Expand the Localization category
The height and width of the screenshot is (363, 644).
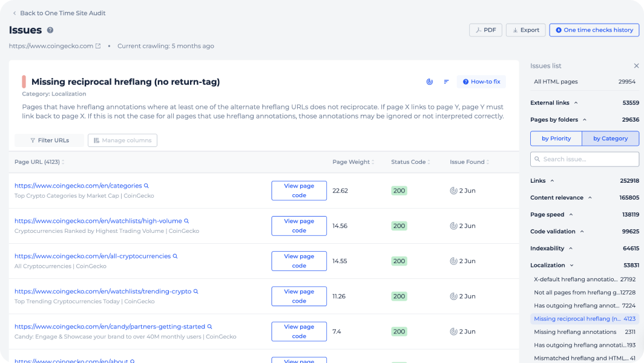[571, 265]
